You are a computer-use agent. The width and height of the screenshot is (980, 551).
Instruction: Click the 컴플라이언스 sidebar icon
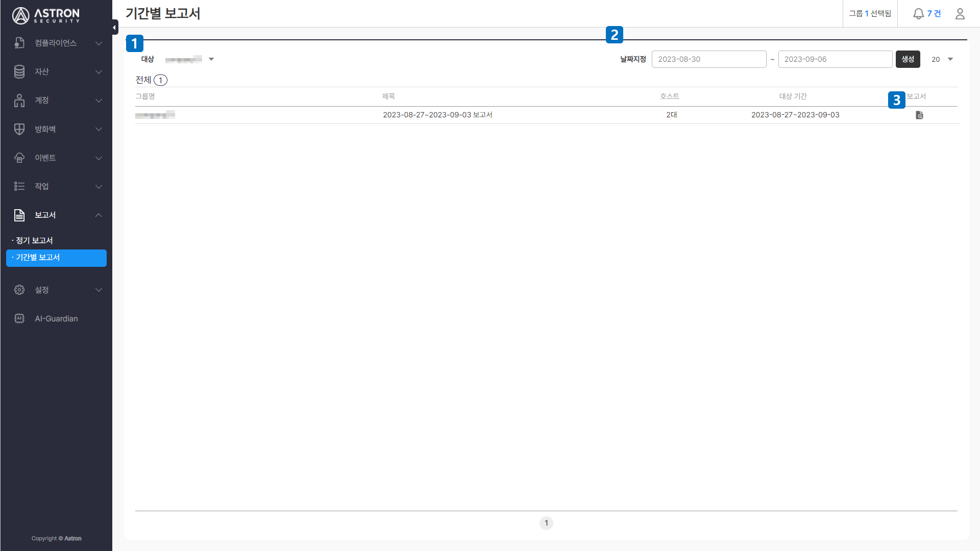tap(19, 43)
